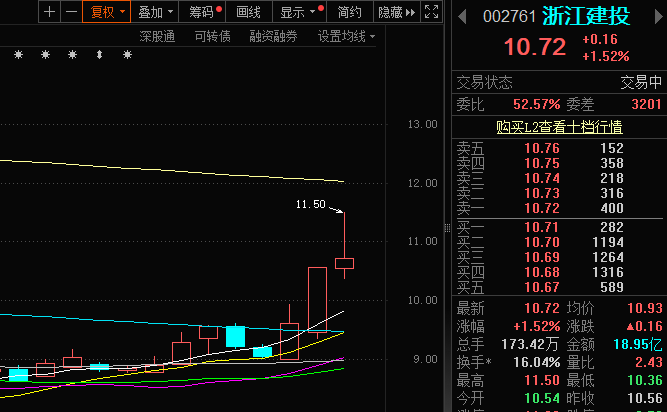Click the plus zoom-in chart button
The width and height of the screenshot is (667, 412).
click(x=50, y=12)
